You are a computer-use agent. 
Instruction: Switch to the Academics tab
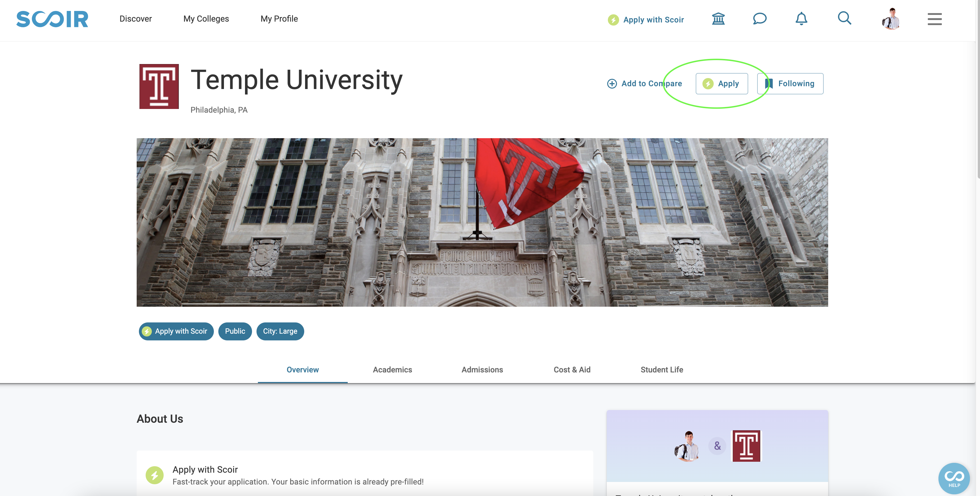point(392,369)
